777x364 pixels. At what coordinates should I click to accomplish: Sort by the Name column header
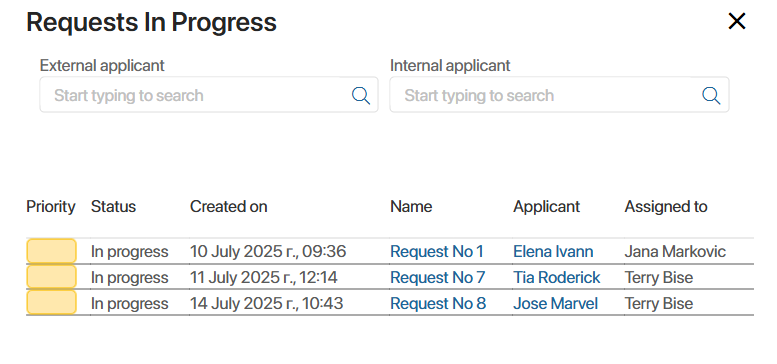click(411, 207)
